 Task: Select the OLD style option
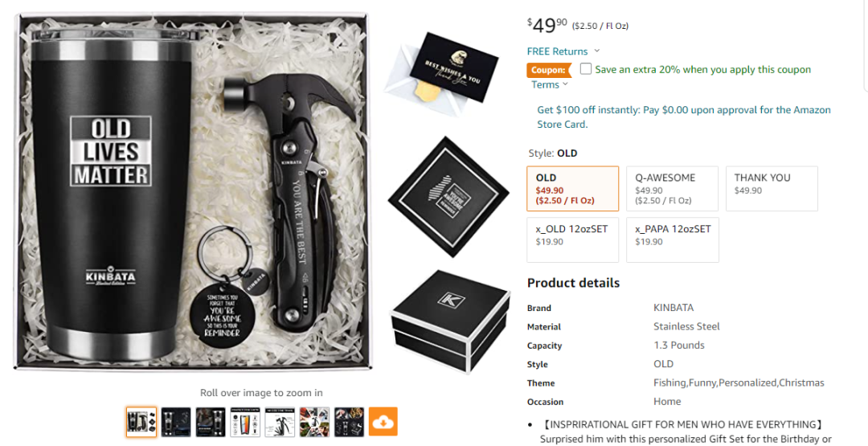pos(573,189)
